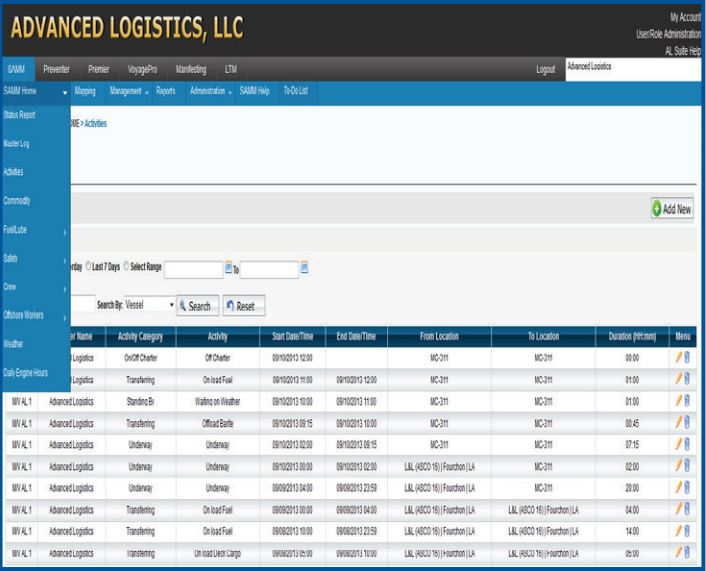
Task: Click the Reset button's undo icon
Action: [x=230, y=306]
